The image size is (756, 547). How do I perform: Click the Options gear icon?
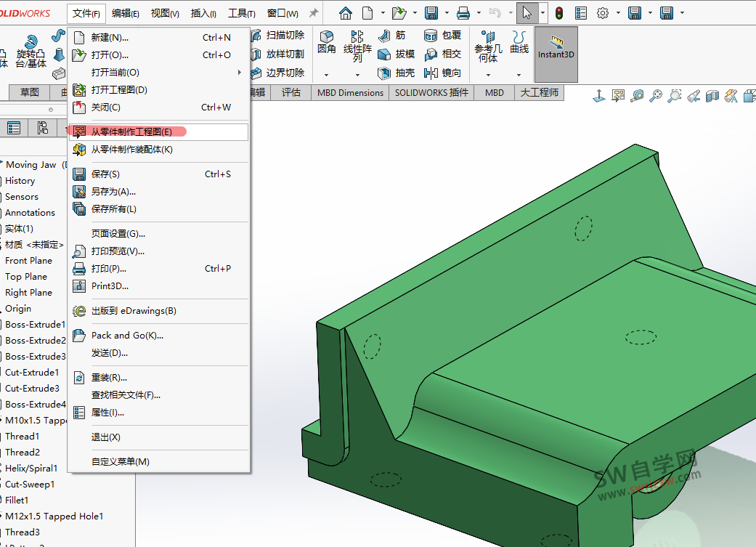coord(603,13)
